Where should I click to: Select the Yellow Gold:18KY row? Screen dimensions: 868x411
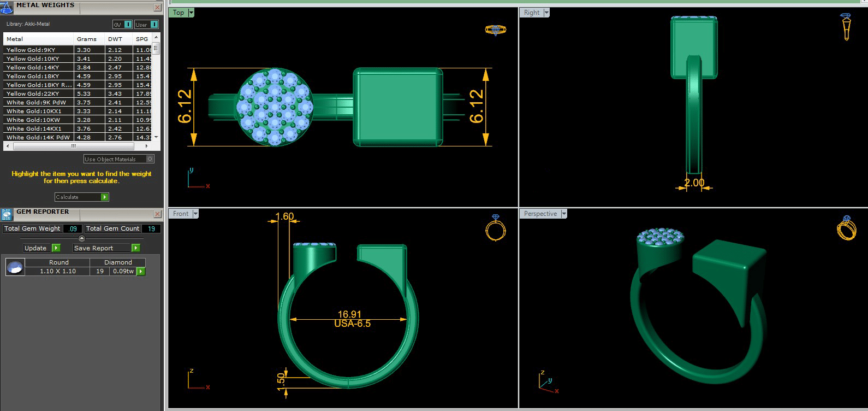click(x=78, y=76)
